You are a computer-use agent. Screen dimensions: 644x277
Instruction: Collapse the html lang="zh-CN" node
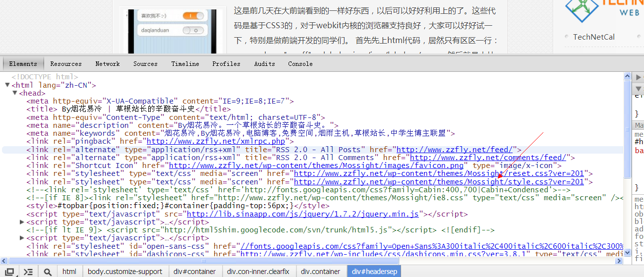[x=7, y=85]
